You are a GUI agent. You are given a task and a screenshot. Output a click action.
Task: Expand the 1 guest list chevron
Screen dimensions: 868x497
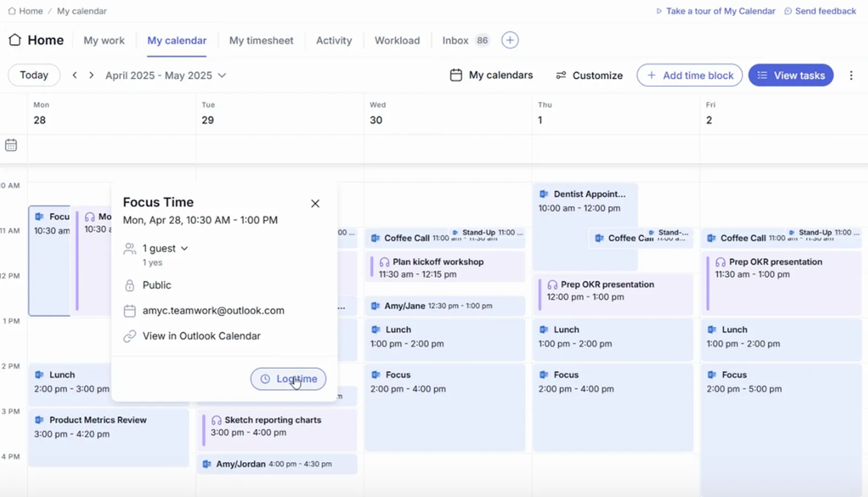point(184,248)
